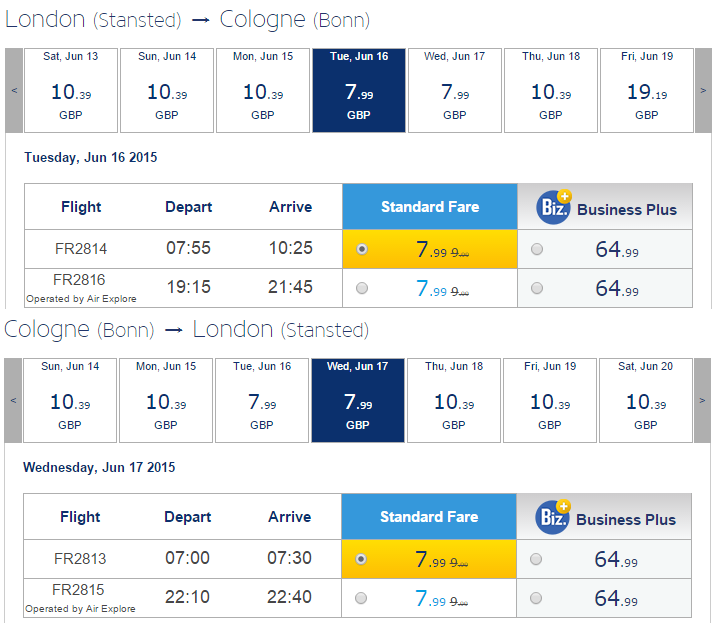This screenshot has height=623, width=714.
Task: Click the return Business Plus column header
Action: 604,516
